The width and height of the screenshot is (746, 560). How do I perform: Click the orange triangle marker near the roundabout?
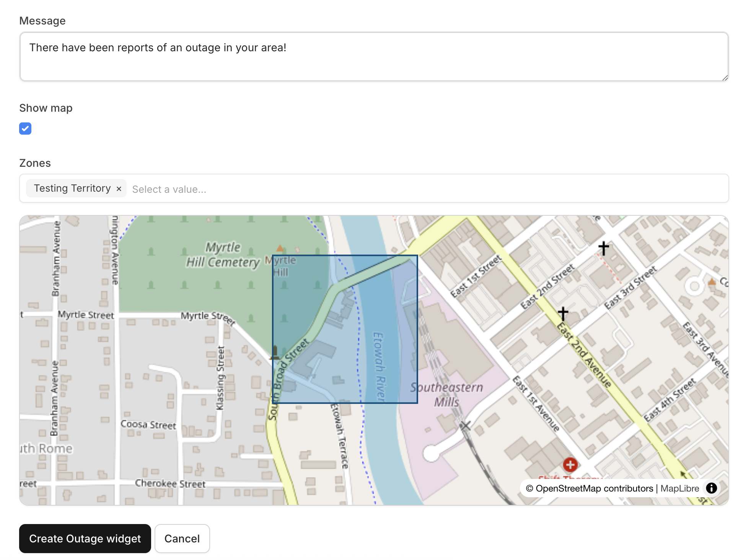point(712,282)
